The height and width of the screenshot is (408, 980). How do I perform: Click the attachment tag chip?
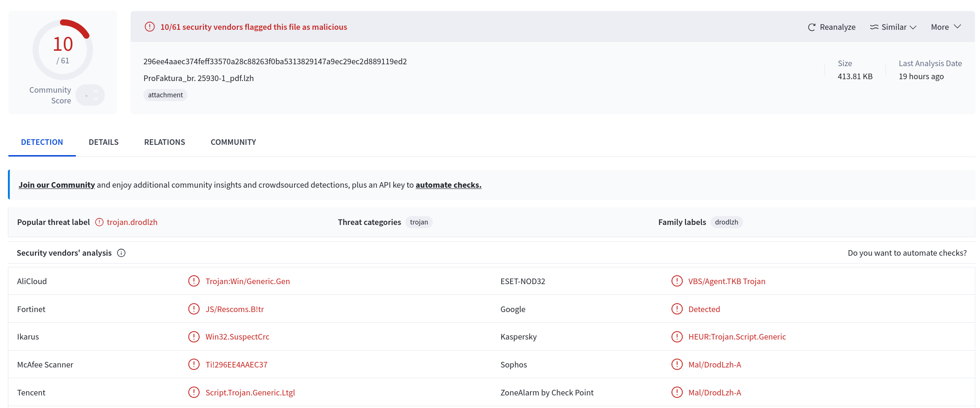point(165,95)
